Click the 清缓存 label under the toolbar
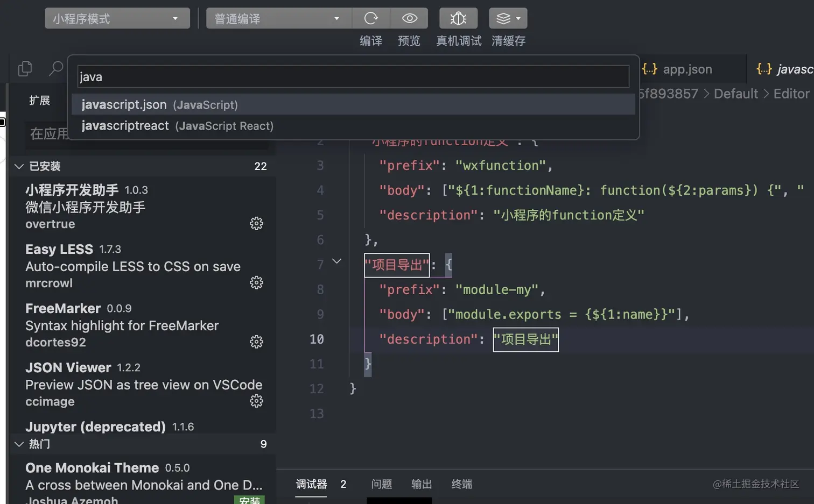 [x=508, y=41]
